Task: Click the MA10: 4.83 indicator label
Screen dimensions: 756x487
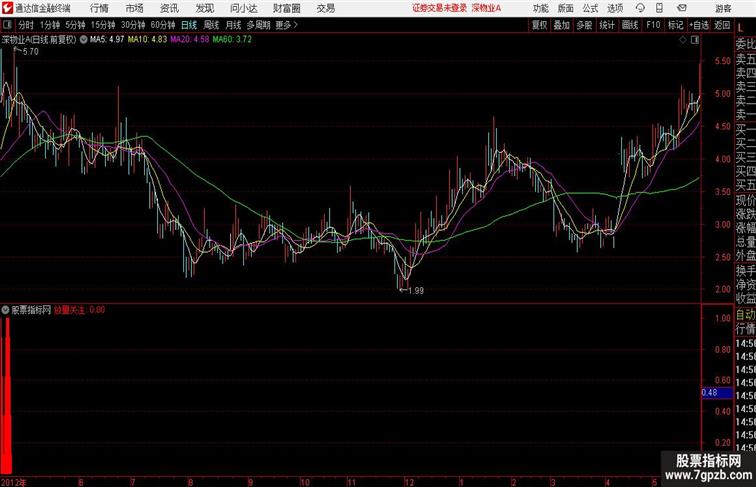Action: [x=148, y=40]
